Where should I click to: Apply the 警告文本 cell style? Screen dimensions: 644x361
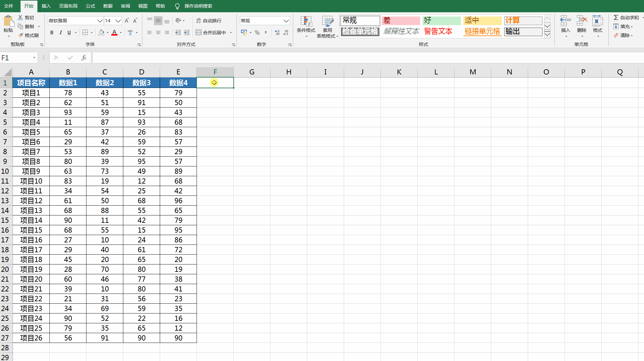point(438,31)
